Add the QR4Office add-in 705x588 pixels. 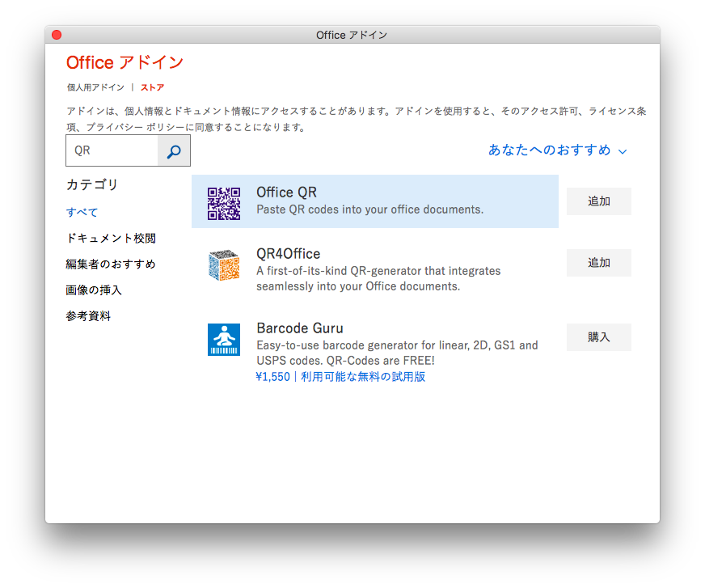599,263
